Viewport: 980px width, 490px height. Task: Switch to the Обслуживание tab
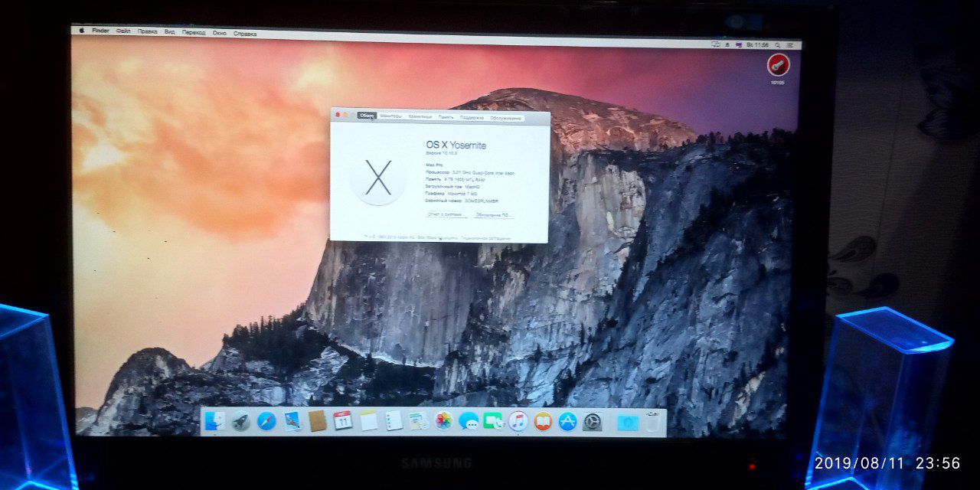click(x=506, y=118)
